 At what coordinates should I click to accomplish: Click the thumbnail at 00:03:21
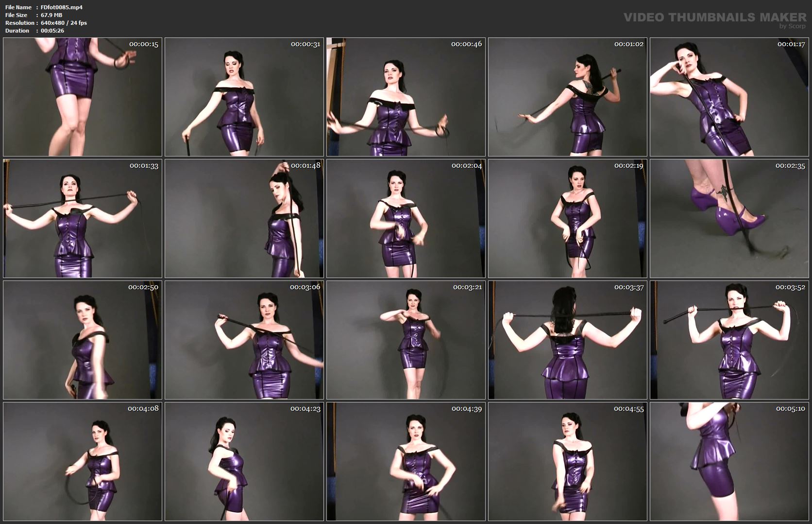[x=406, y=340]
